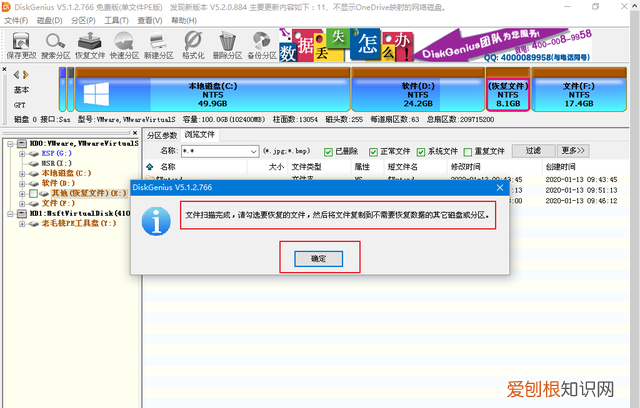Expand the 文件(F:) tree node
The width and height of the screenshot is (640, 408).
point(22,204)
